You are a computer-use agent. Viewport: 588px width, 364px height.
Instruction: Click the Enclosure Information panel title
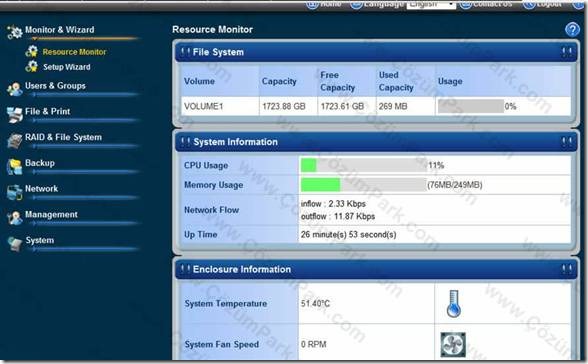(242, 269)
